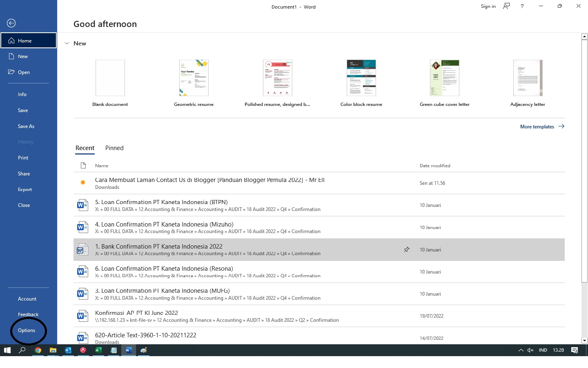Click the orange icon of Cara Membuat row
Viewport: 588px width, 368px height.
[x=83, y=182]
